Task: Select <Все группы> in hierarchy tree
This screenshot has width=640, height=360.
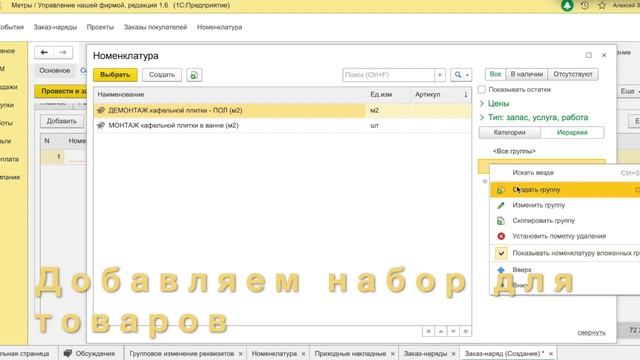Action: 514,151
